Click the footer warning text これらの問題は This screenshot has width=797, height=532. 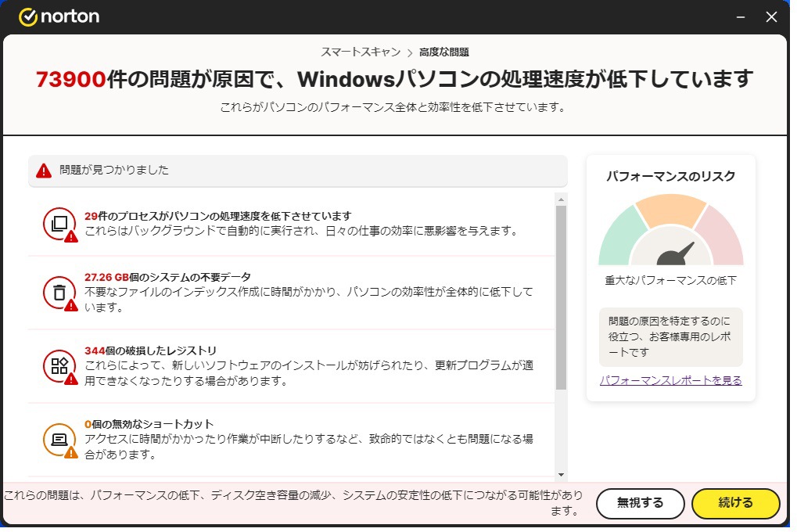pyautogui.click(x=293, y=502)
